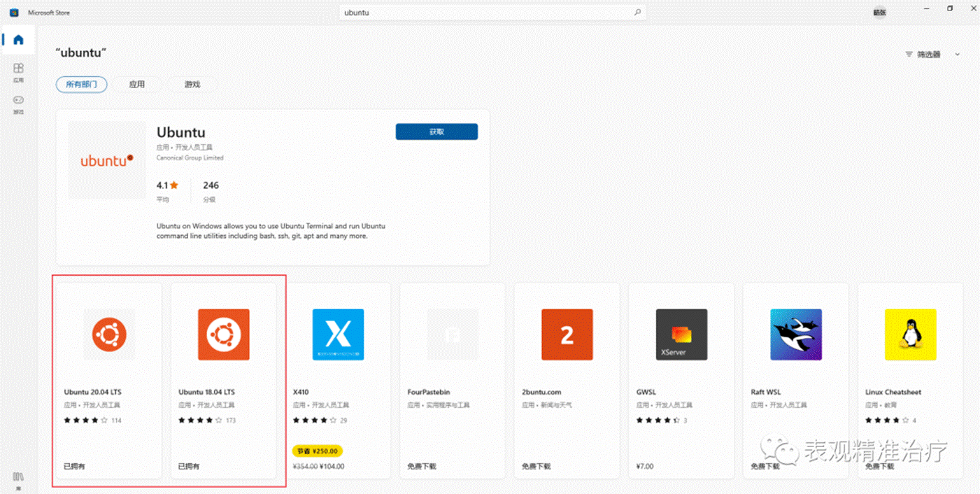This screenshot has width=980, height=494.
Task: Open the Apps section in sidebar
Action: pyautogui.click(x=18, y=71)
